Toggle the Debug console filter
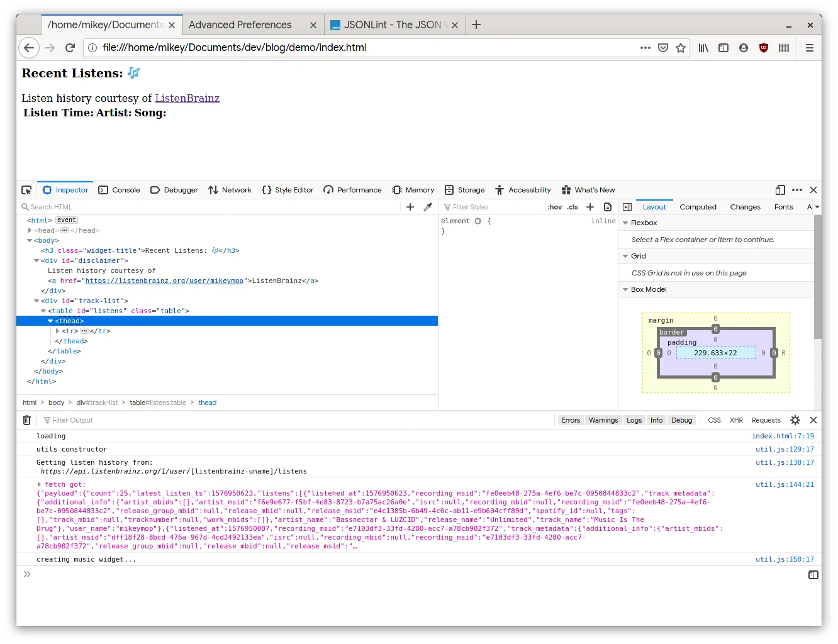The width and height of the screenshot is (838, 644). (x=681, y=420)
